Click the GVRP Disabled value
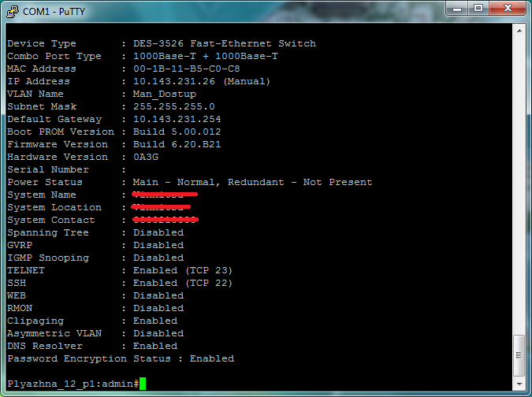532x397 pixels. (x=158, y=245)
